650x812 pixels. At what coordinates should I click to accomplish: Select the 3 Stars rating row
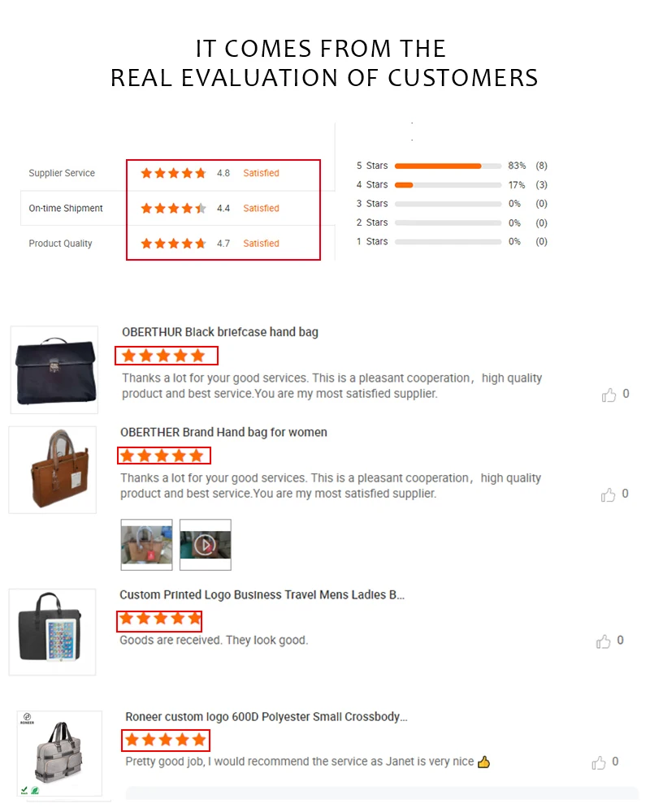[x=452, y=204]
